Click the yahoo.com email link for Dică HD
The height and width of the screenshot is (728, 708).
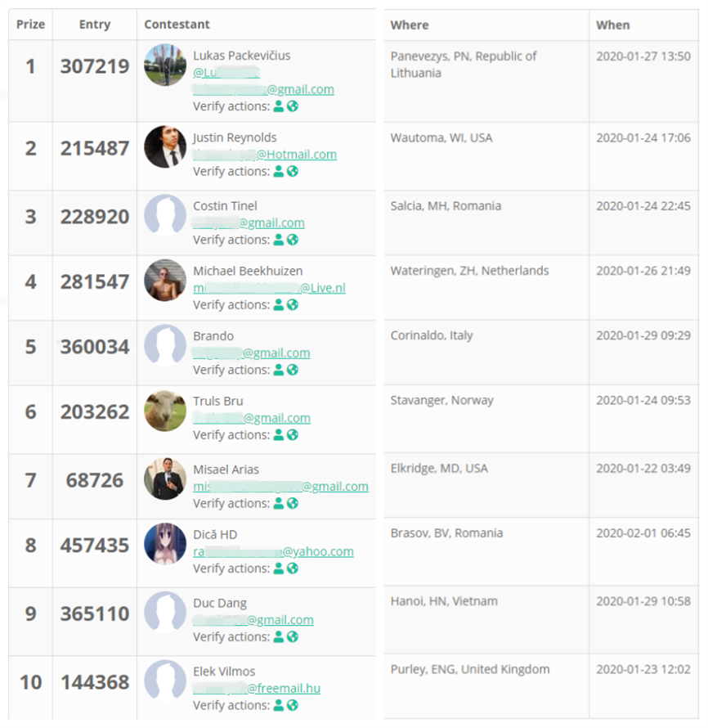click(x=273, y=551)
